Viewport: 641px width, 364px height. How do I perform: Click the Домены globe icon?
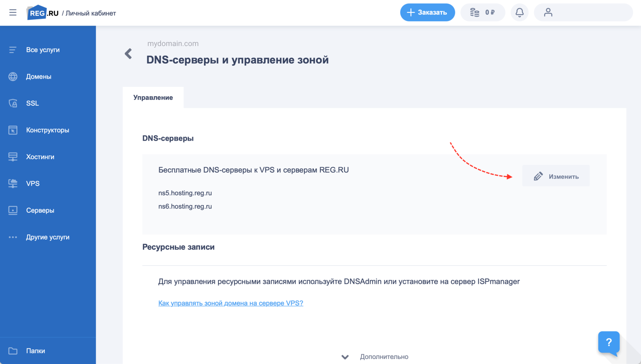coord(13,77)
